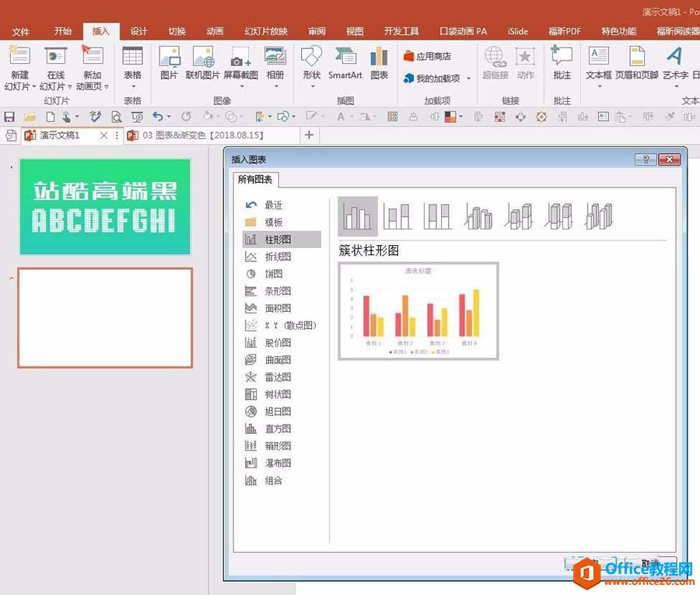Select the 3-D 100% stacked column subtype

(558, 216)
